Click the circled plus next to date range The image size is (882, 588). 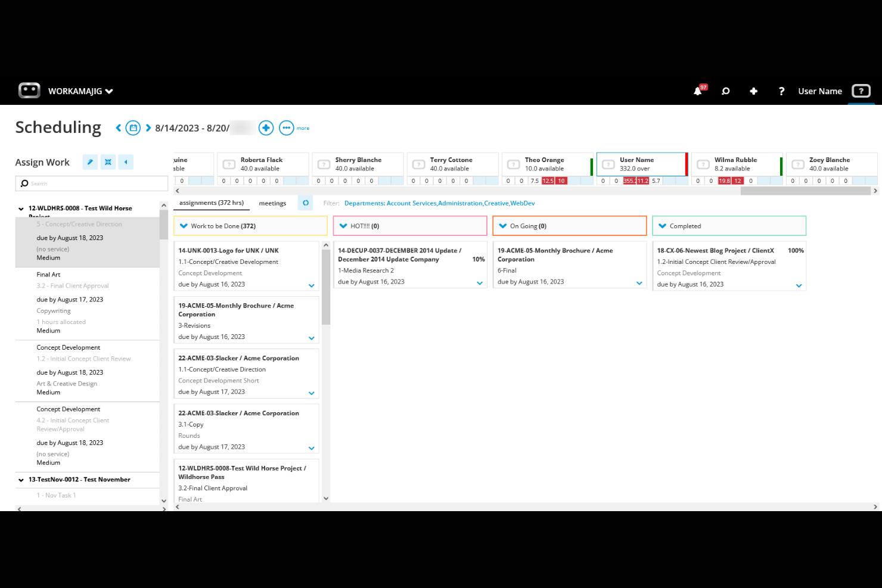pyautogui.click(x=266, y=127)
